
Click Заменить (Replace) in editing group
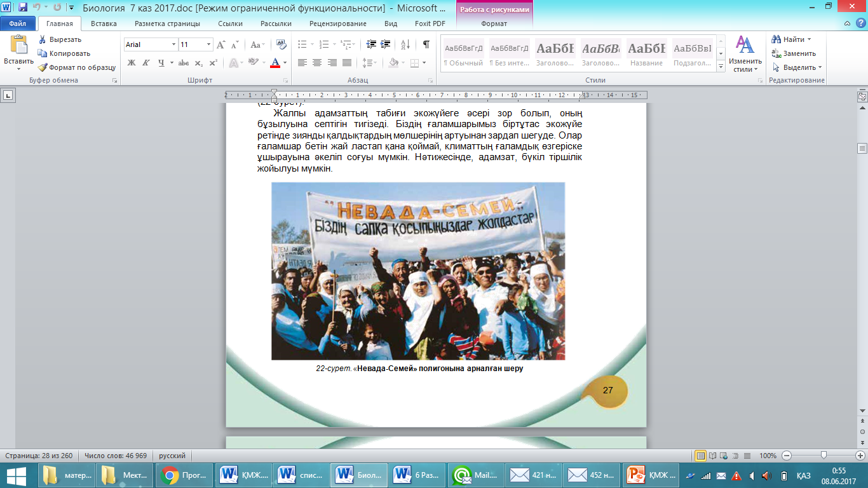(794, 53)
